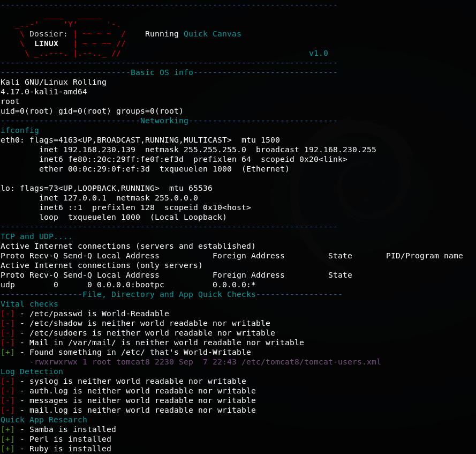Click the Quick App Research heading

[x=44, y=420]
